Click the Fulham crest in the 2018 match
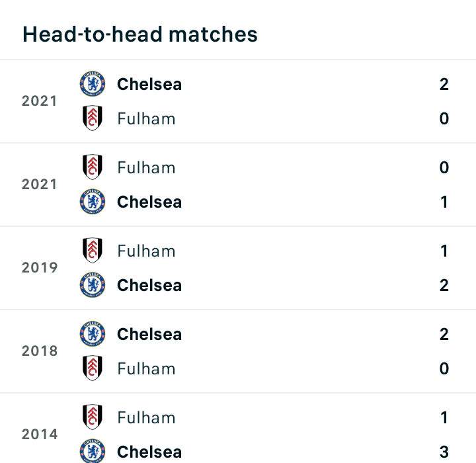The width and height of the screenshot is (476, 463). (x=93, y=368)
